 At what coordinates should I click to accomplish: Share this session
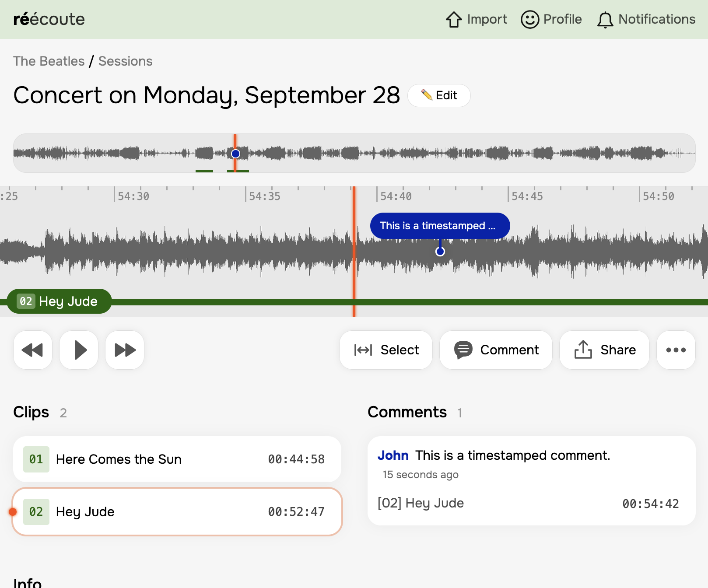pyautogui.click(x=604, y=350)
